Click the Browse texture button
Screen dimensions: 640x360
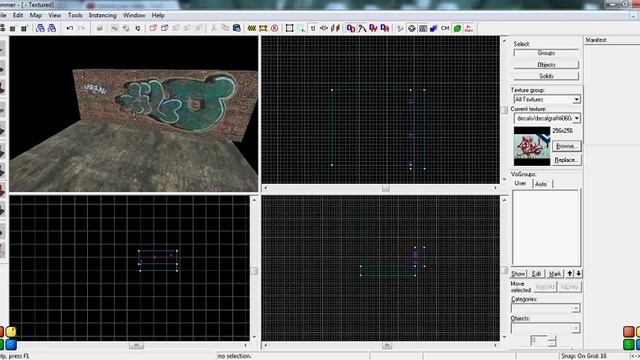pyautogui.click(x=567, y=146)
